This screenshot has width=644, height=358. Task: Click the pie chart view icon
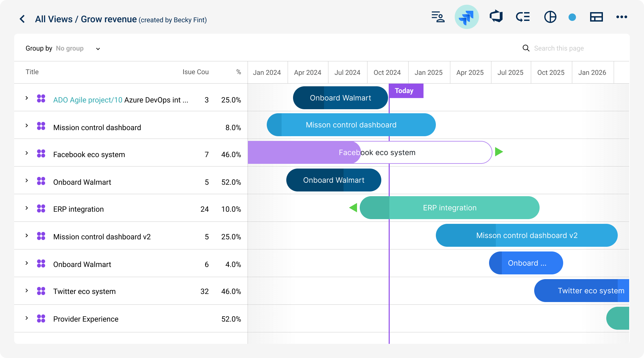coord(550,17)
